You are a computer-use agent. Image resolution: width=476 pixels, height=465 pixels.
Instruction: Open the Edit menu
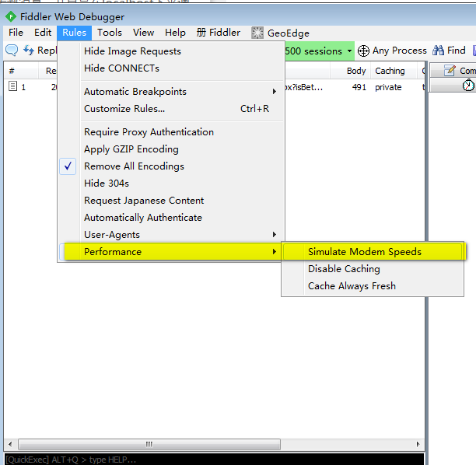coord(43,33)
